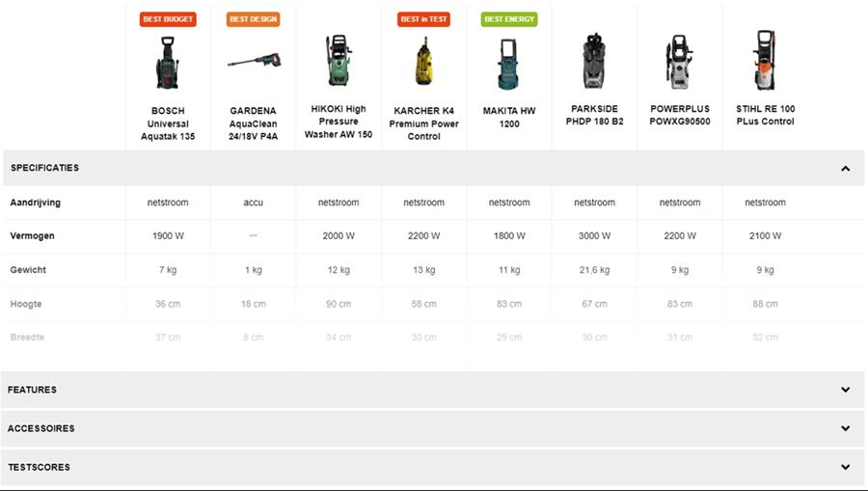Click the TESTSCORES section header label

click(39, 467)
